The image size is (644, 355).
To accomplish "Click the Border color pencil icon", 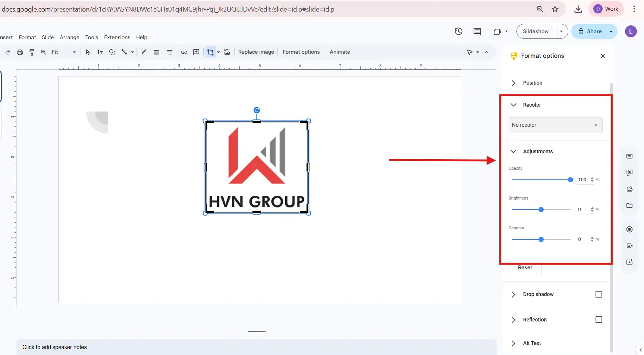I will (144, 52).
